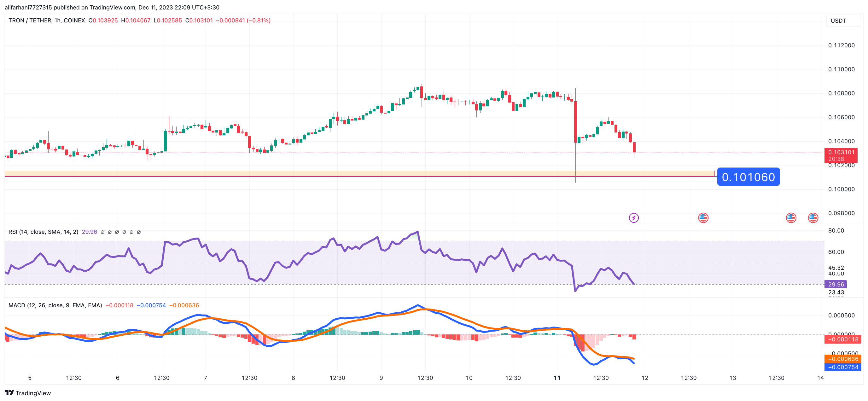Image resolution: width=868 pixels, height=401 pixels.
Task: Click the RSI indicator legend title
Action: (x=43, y=232)
